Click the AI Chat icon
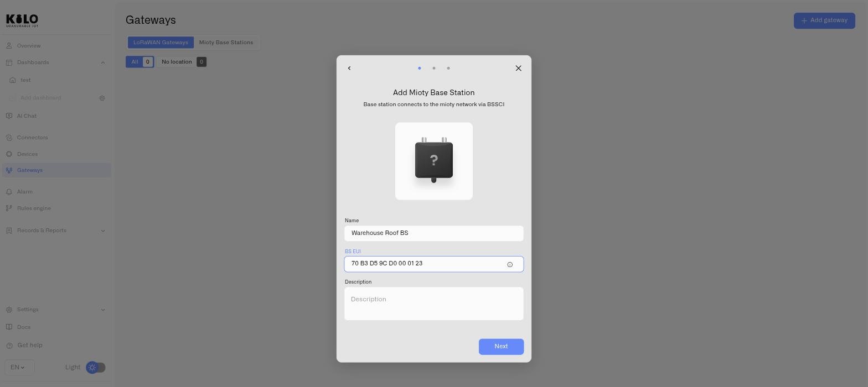This screenshot has width=868, height=387. (9, 116)
